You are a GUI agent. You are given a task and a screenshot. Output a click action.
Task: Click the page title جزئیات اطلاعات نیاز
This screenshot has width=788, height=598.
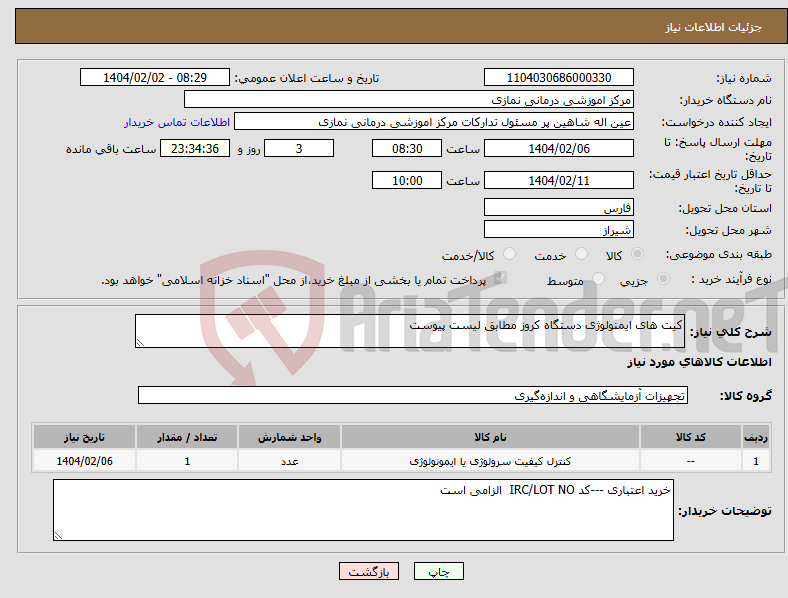(x=714, y=27)
